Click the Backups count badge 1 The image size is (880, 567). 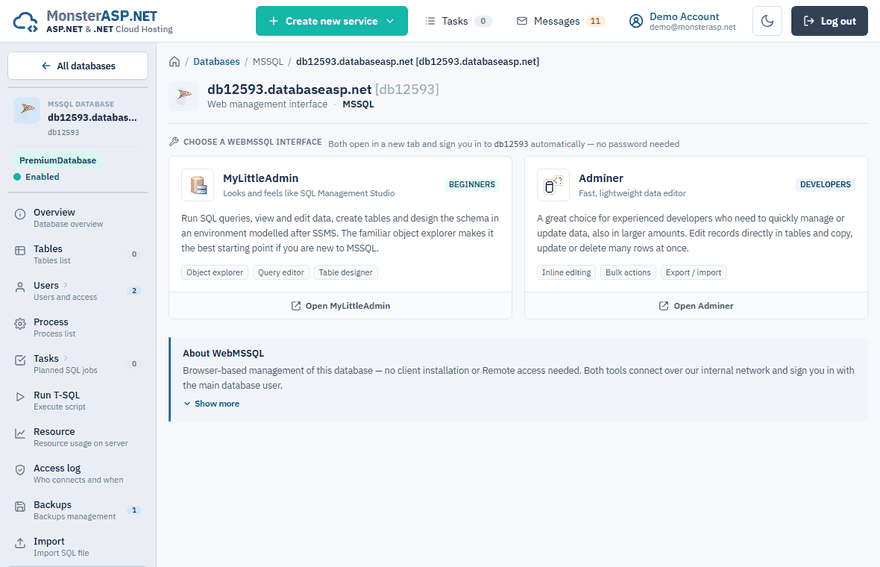[134, 510]
